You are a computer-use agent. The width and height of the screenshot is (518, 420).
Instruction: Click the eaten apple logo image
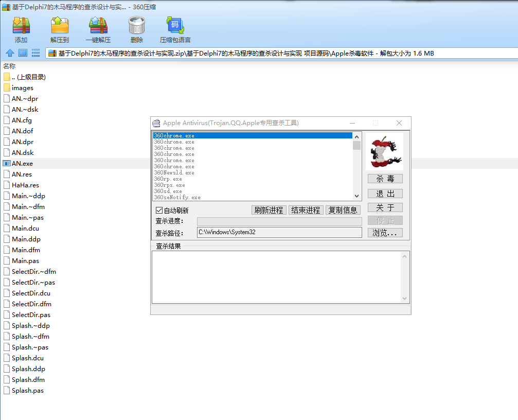(385, 152)
